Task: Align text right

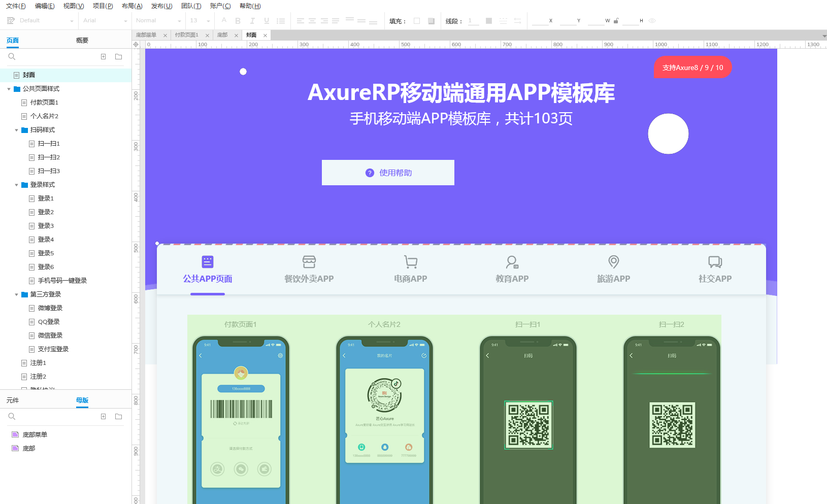Action: click(x=324, y=21)
